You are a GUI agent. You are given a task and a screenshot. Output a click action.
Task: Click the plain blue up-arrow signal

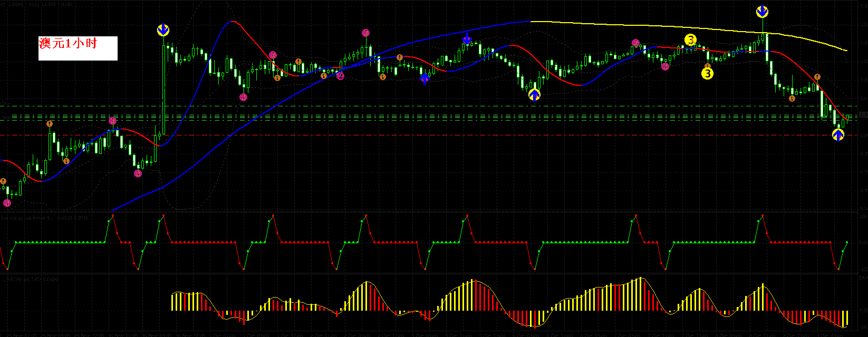click(425, 79)
